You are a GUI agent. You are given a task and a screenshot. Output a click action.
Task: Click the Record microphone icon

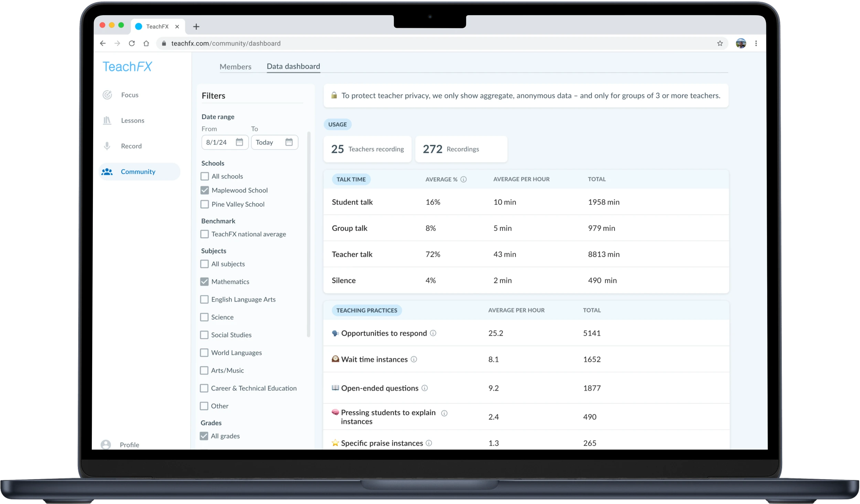click(107, 146)
